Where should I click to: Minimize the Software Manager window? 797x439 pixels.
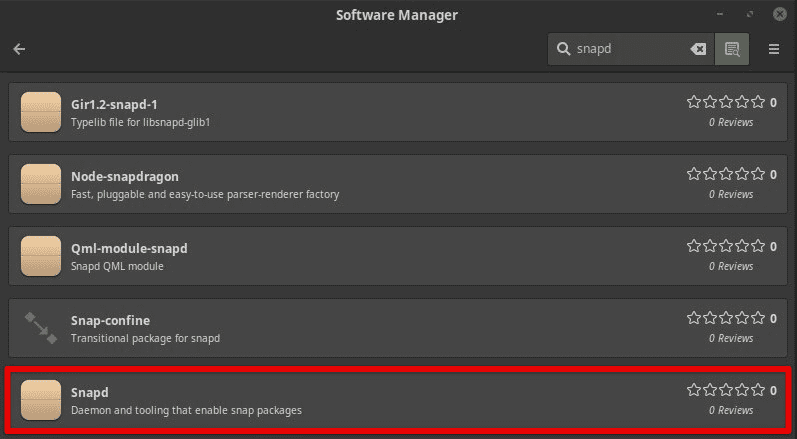click(x=720, y=14)
